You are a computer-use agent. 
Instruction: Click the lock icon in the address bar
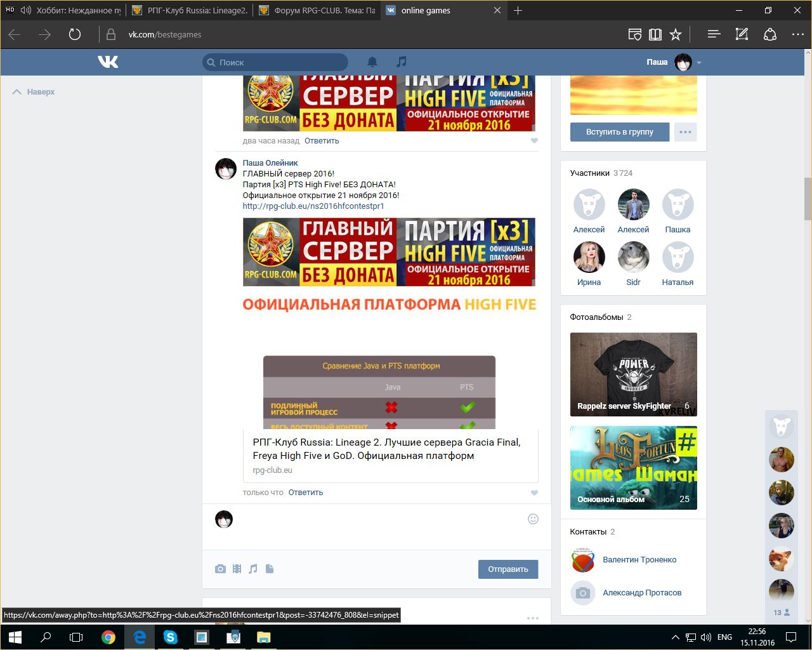point(111,34)
